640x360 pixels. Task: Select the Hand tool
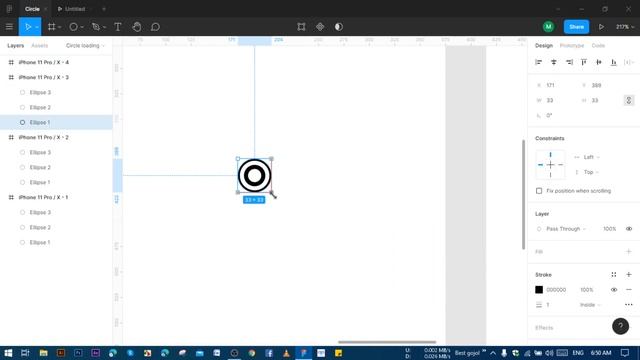pyautogui.click(x=137, y=27)
